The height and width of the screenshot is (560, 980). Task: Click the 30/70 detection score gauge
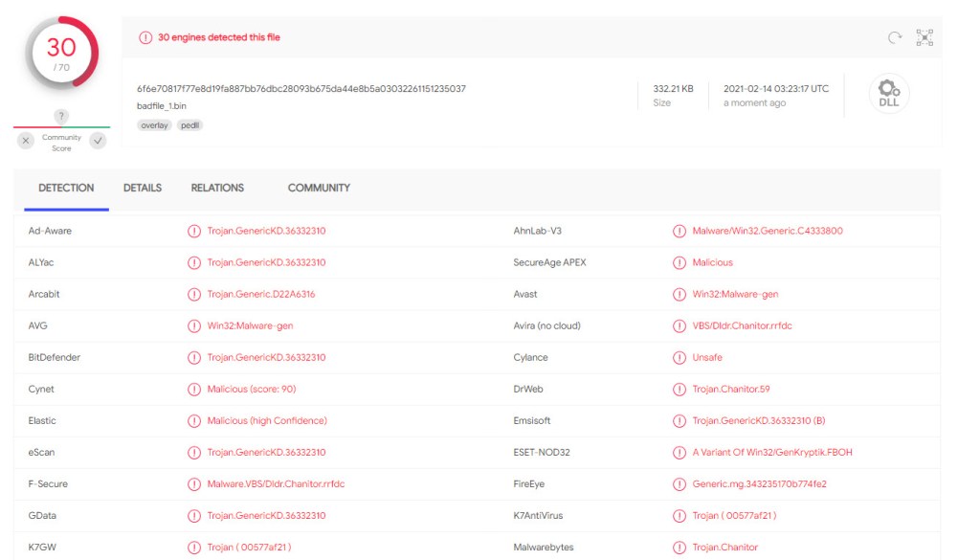(x=61, y=53)
